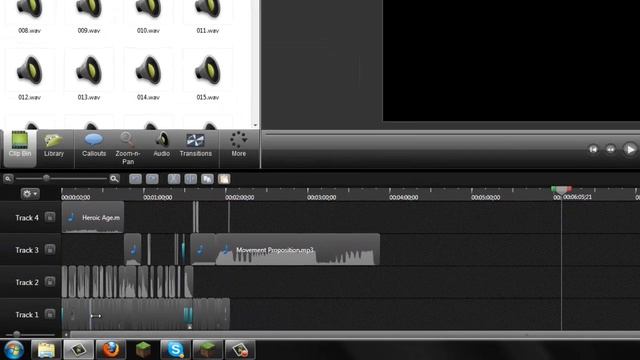Click the Undo toolbar button
Screen dimensions: 640x360
(136, 179)
